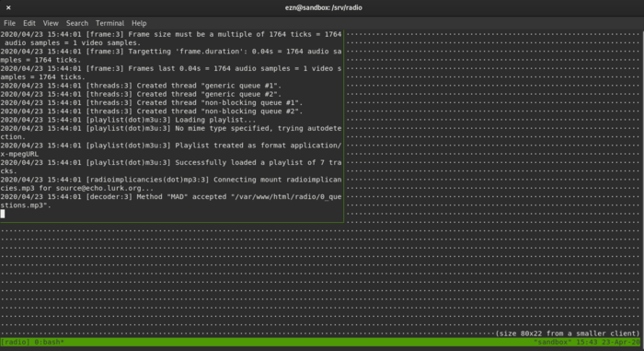
Task: Open the Terminal menu
Action: 109,23
